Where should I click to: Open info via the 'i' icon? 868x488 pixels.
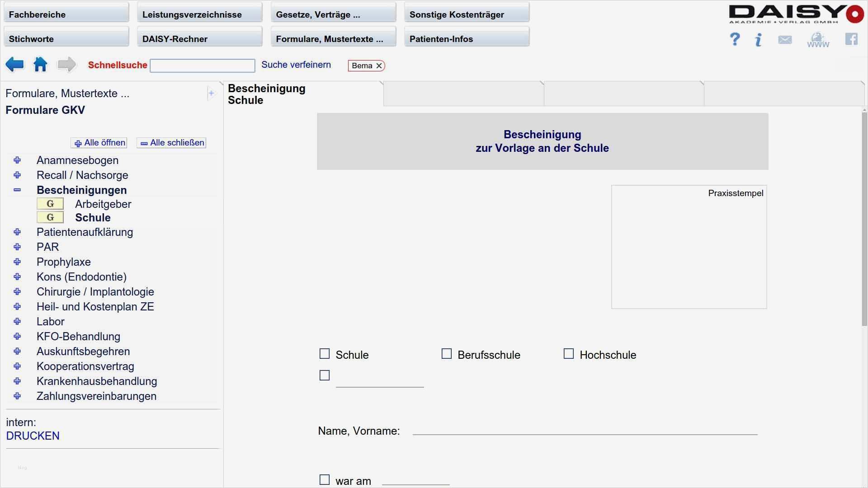(758, 40)
